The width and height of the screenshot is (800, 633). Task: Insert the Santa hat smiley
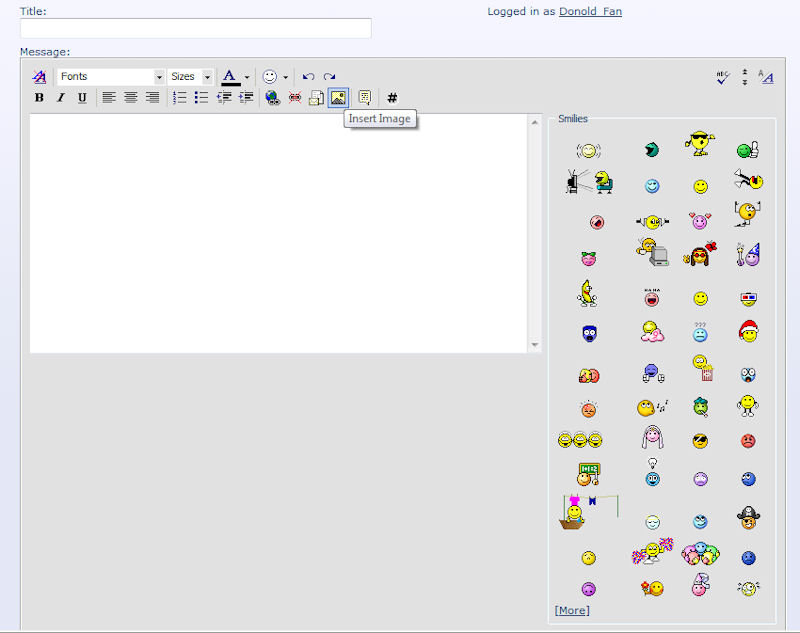pos(748,331)
